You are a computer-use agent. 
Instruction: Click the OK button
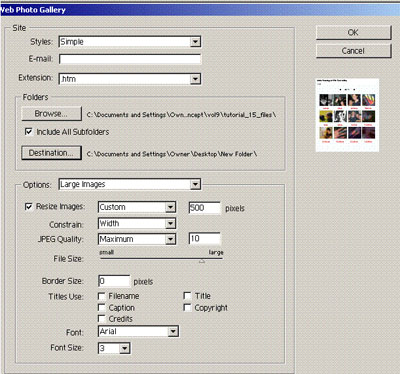pyautogui.click(x=353, y=33)
